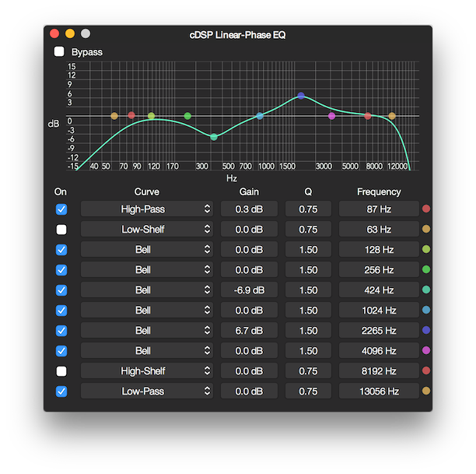Enable the High-Shelf band checkbox
Image resolution: width=476 pixels, height=474 pixels.
click(61, 371)
